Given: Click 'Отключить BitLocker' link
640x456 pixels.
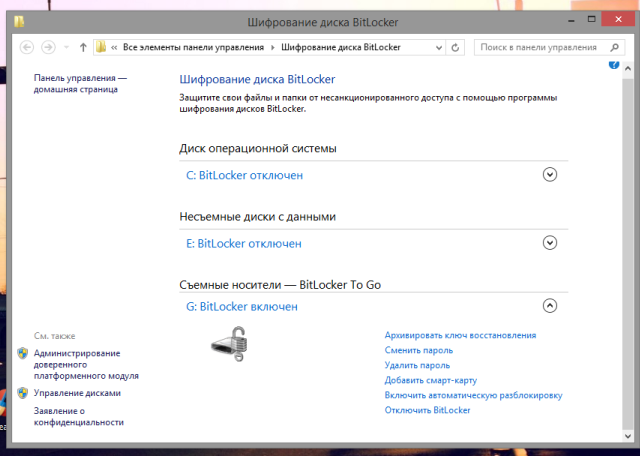Looking at the screenshot, I should click(427, 410).
